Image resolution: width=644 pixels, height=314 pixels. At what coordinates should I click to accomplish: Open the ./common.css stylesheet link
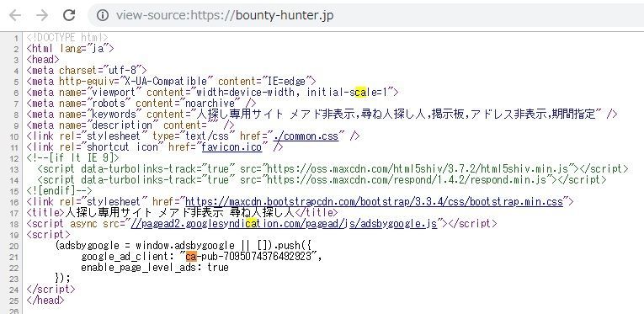coord(306,136)
